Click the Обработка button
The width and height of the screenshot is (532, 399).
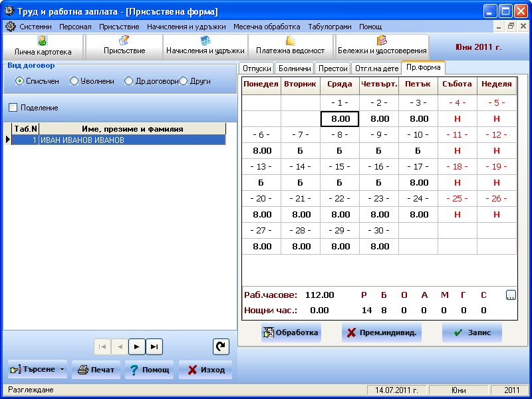(x=291, y=332)
